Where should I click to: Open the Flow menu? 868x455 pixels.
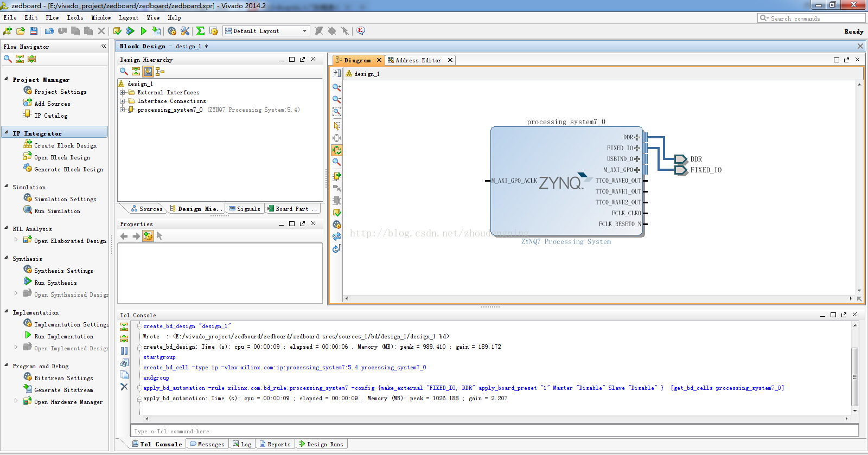tap(53, 18)
